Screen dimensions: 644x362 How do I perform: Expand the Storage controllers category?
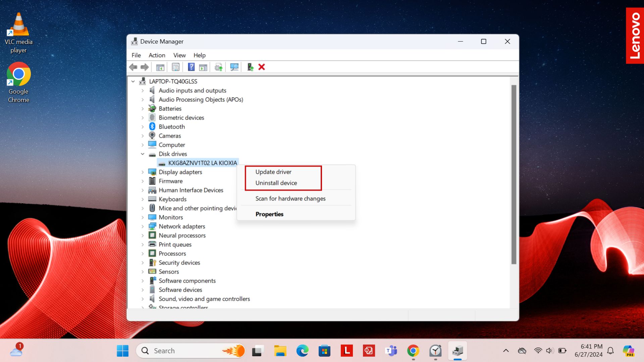coord(143,308)
